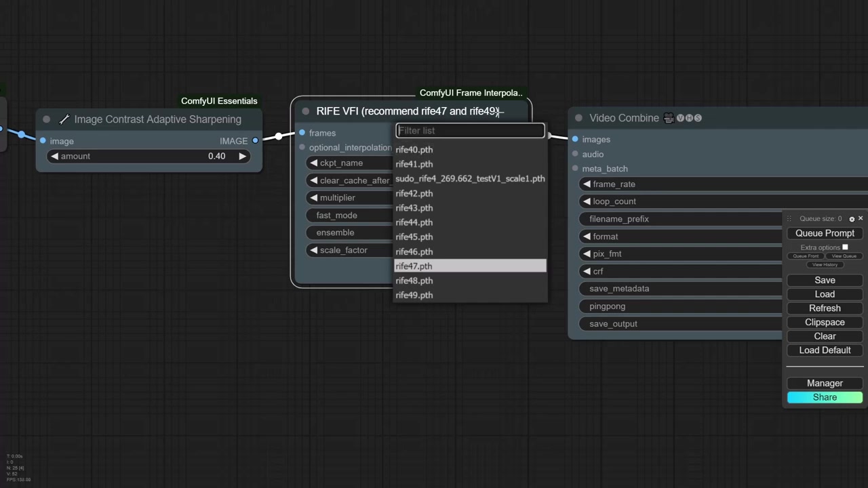
Task: Click Video Combine audio input socket
Action: click(x=575, y=155)
